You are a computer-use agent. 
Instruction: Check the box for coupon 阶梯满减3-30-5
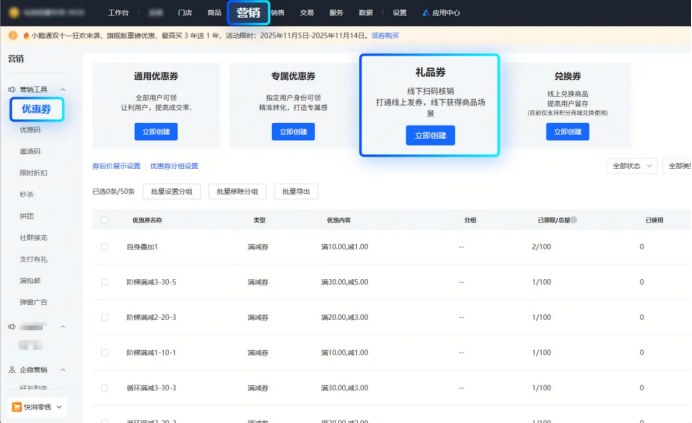point(105,282)
